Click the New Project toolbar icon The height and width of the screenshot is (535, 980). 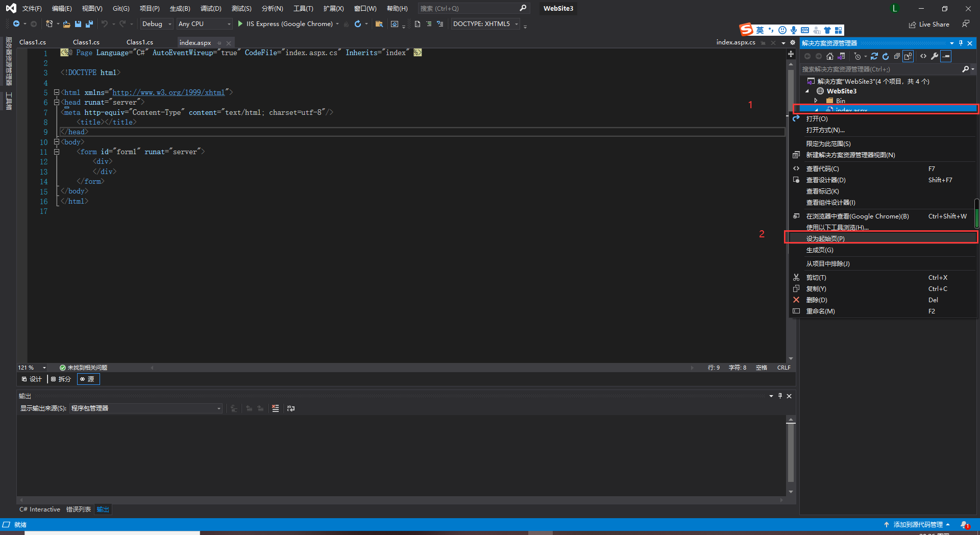point(50,24)
